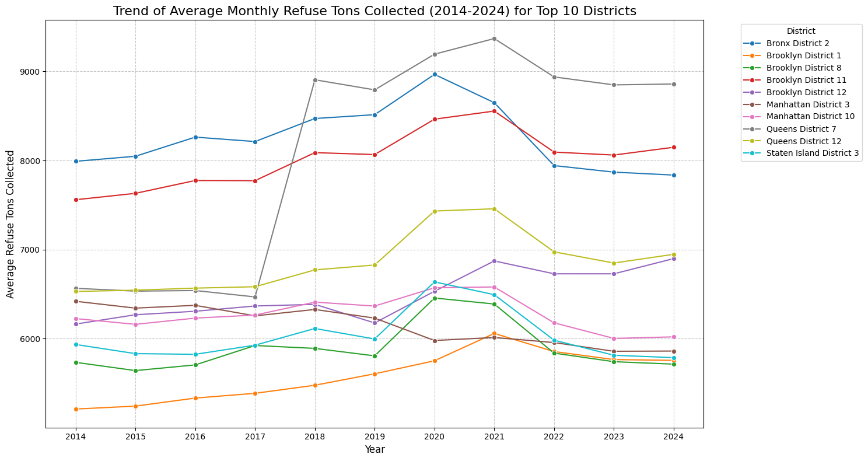Click the 'Year' x-axis label

[x=374, y=449]
